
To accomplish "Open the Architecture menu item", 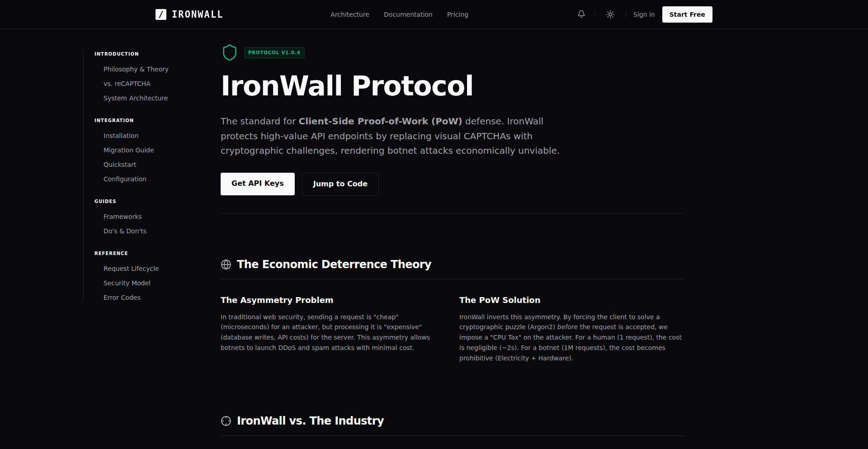I will point(349,14).
